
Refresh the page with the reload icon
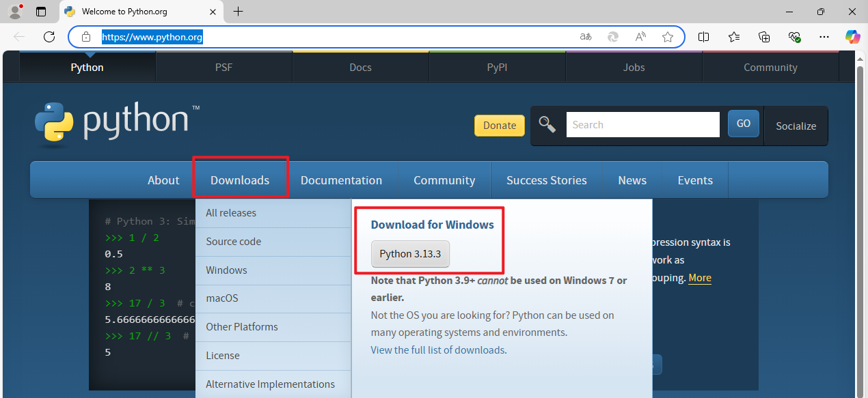point(49,37)
